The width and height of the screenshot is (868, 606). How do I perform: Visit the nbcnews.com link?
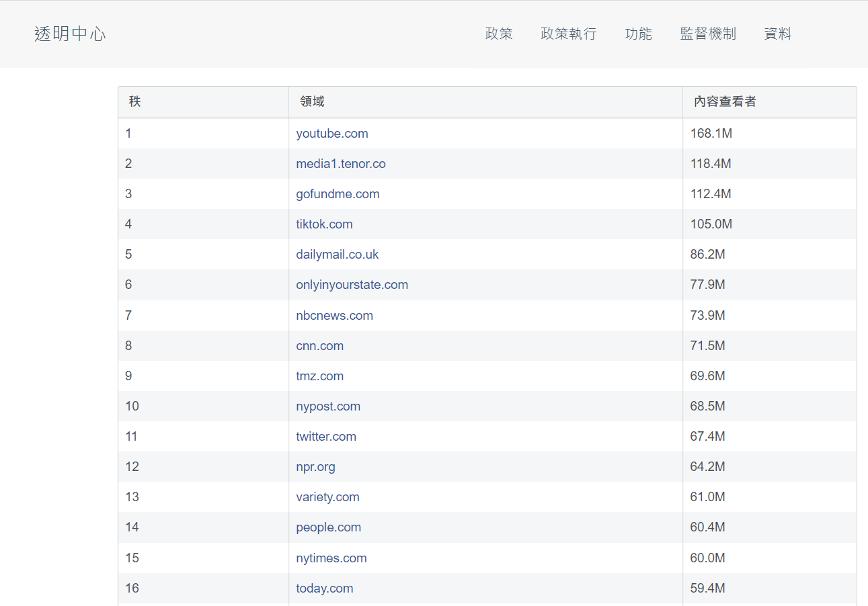334,316
